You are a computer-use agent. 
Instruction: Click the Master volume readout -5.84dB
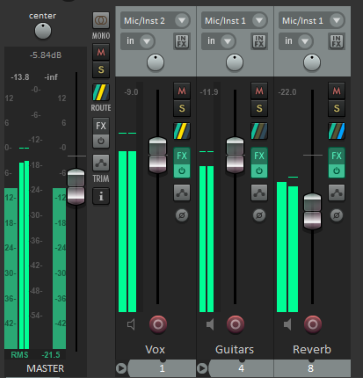coord(45,55)
